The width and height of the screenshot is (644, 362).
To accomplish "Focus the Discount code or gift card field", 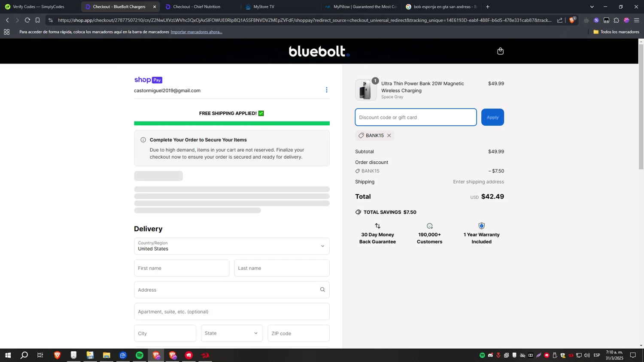I will coord(416,117).
